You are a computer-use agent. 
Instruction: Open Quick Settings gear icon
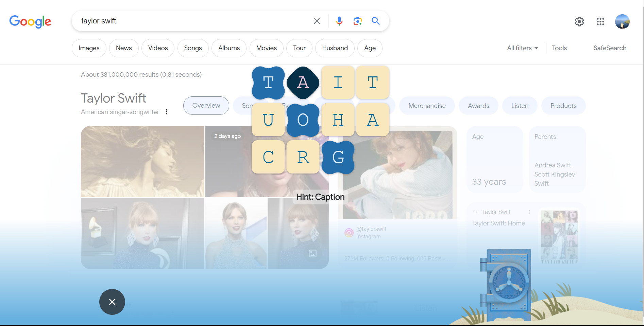click(579, 22)
